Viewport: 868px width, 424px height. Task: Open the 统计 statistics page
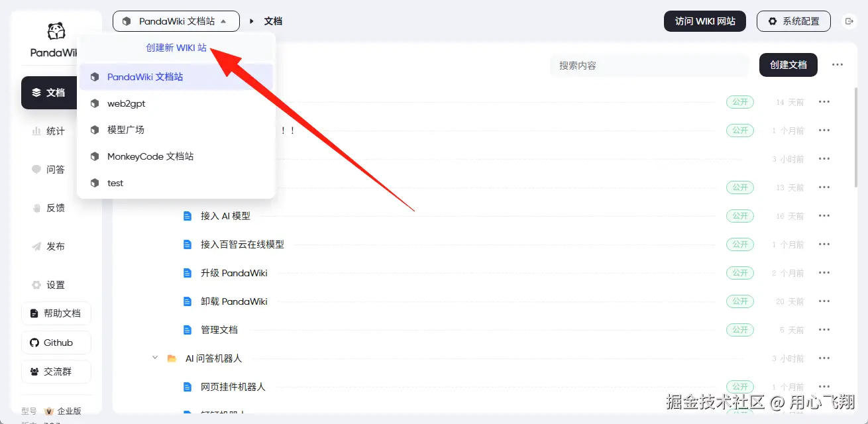point(56,131)
